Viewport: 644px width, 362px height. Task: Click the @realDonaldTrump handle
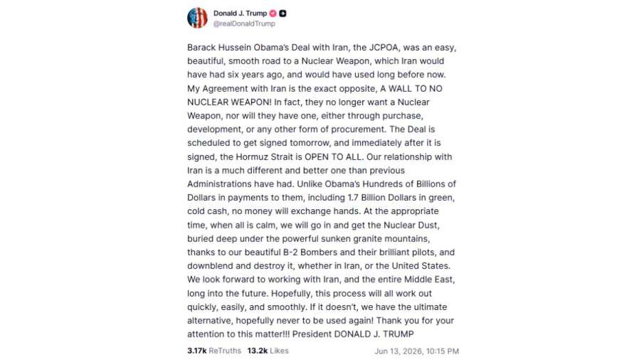click(x=244, y=23)
